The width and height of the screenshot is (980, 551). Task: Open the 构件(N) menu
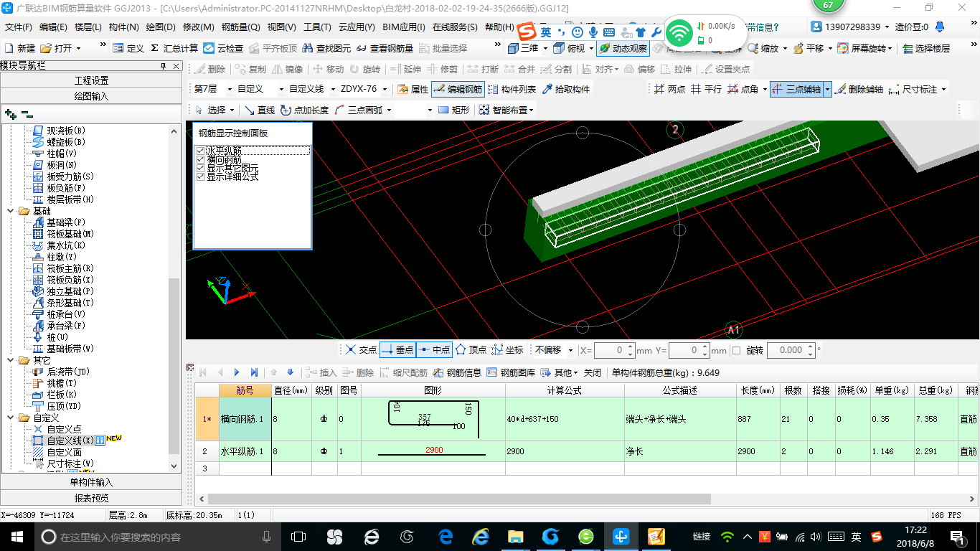point(124,27)
